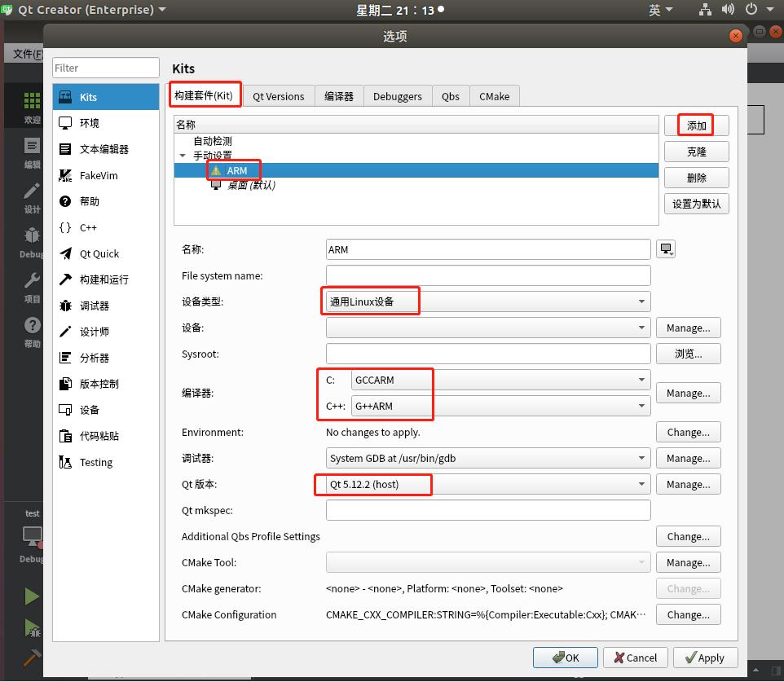This screenshot has height=682, width=784.
Task: Click Manage button for 设备
Action: point(688,328)
